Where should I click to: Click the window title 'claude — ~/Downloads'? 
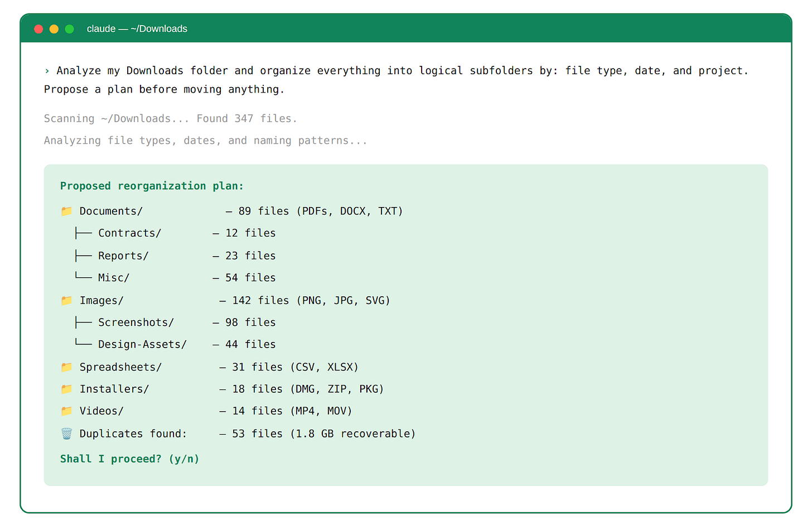[137, 29]
